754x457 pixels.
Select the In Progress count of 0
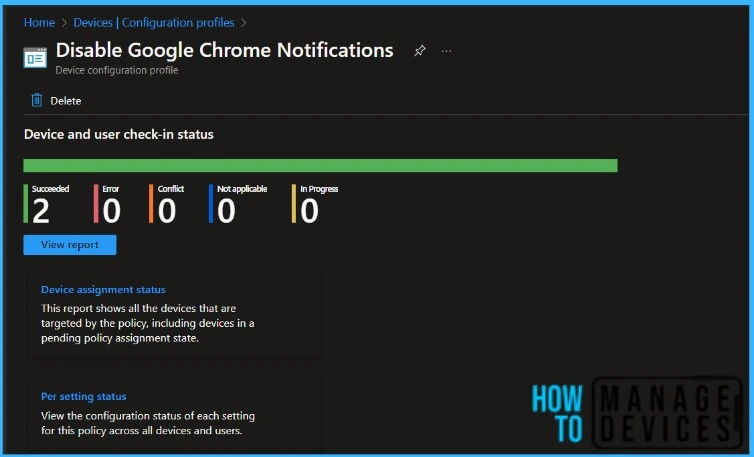[x=309, y=211]
